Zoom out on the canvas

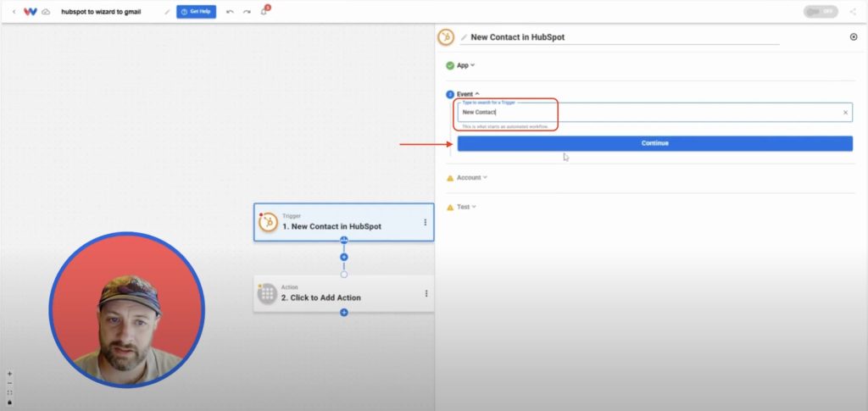tap(9, 383)
